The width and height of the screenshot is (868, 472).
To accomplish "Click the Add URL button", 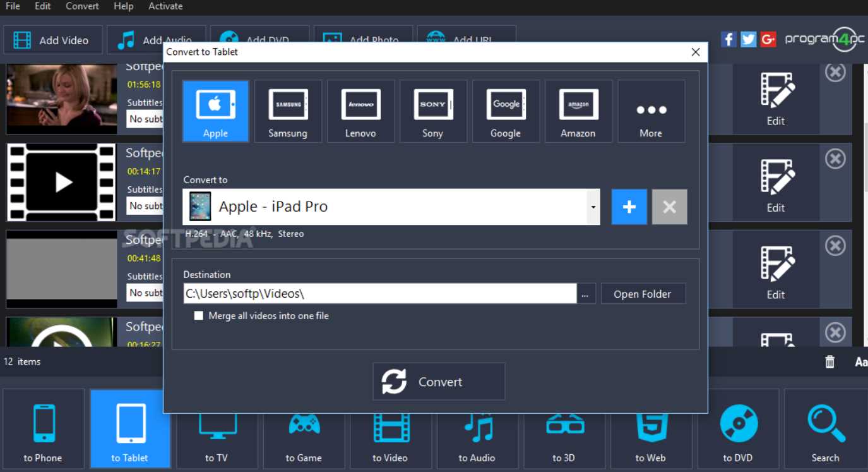I will (467, 35).
